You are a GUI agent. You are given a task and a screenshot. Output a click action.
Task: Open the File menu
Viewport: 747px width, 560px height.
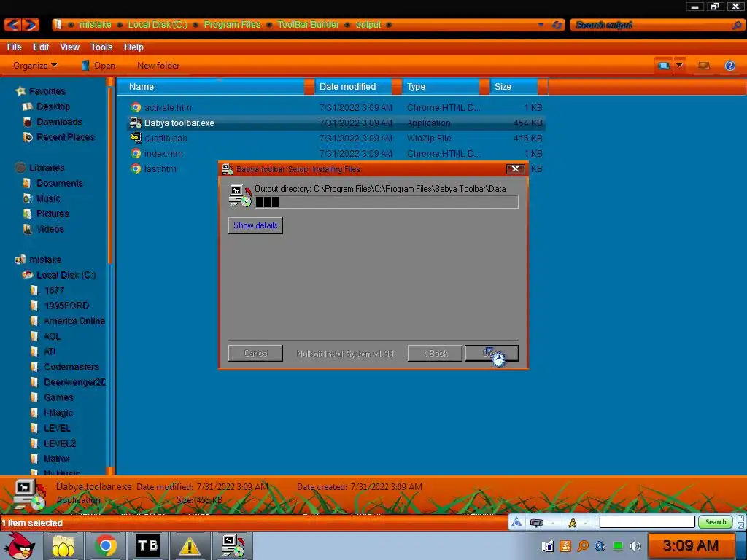15,47
